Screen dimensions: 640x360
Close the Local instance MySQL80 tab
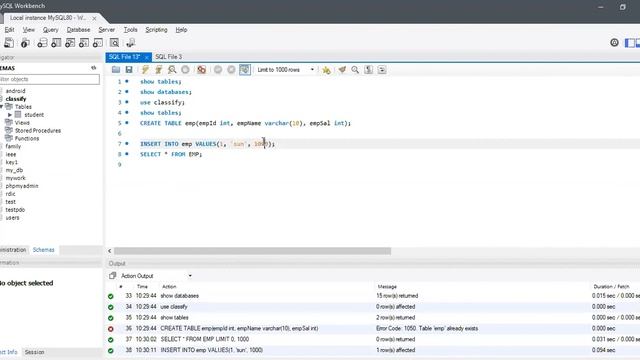(x=94, y=18)
